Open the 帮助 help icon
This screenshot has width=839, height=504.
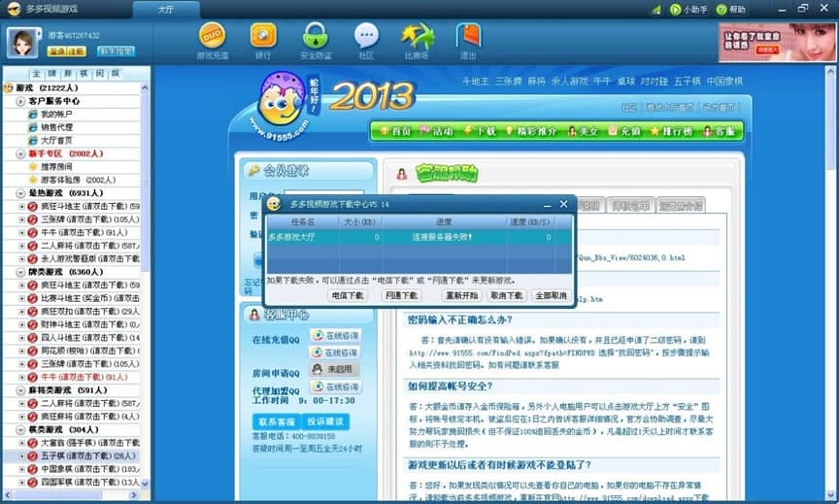(x=722, y=10)
